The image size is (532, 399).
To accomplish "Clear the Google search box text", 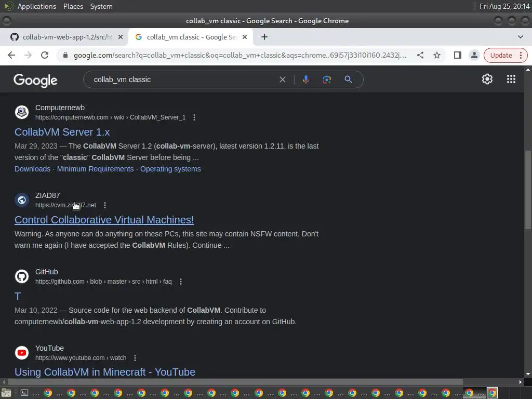I will [282, 79].
